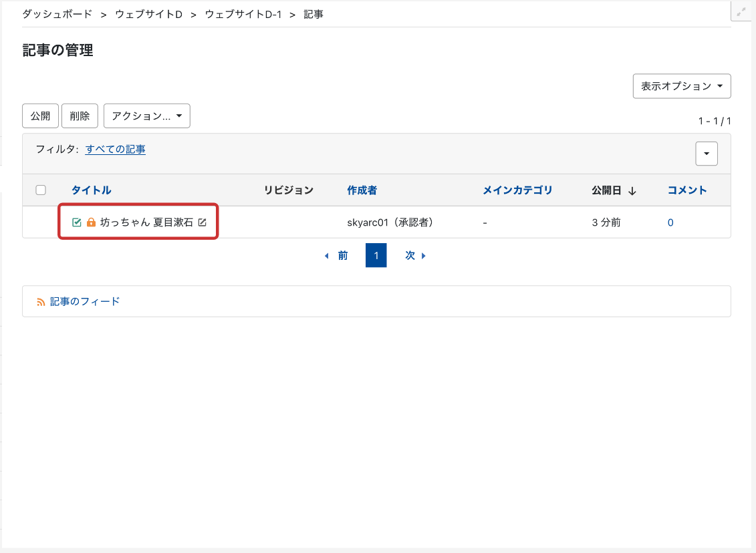Expand the アクション... dropdown menu

(146, 116)
